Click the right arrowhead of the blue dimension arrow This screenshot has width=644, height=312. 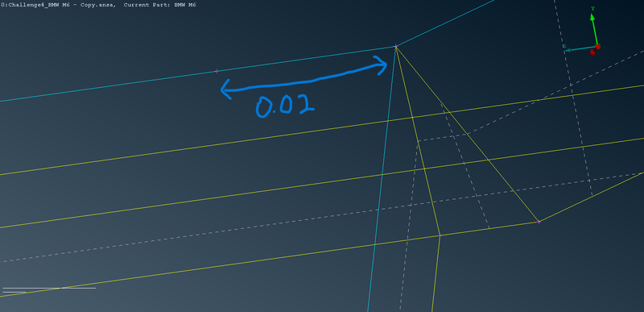tap(381, 65)
